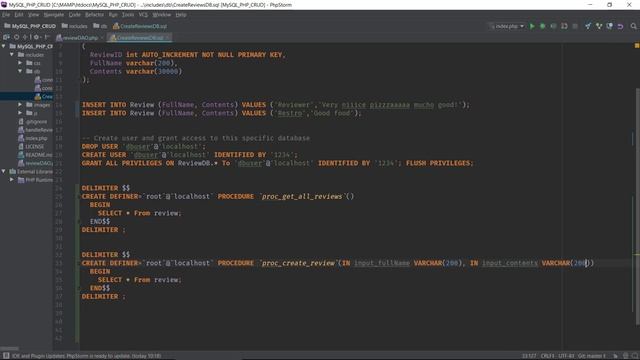
Task: Click the grey Stop button in toolbar
Action: 575,26
